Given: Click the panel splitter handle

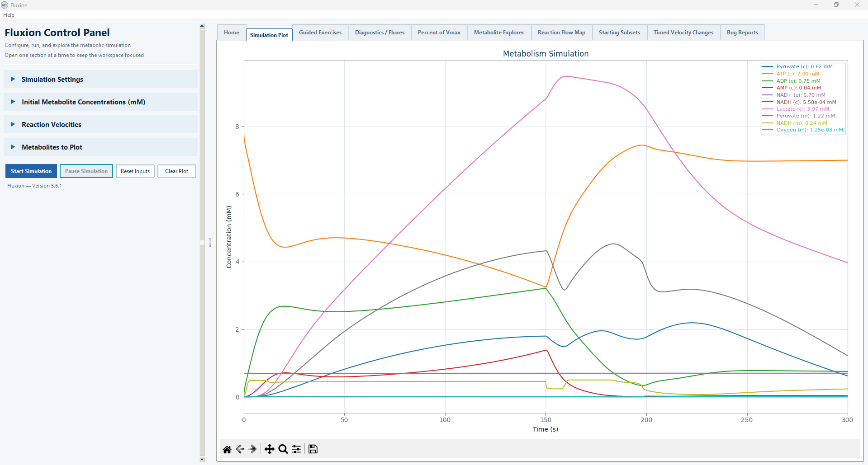Looking at the screenshot, I should (210, 242).
